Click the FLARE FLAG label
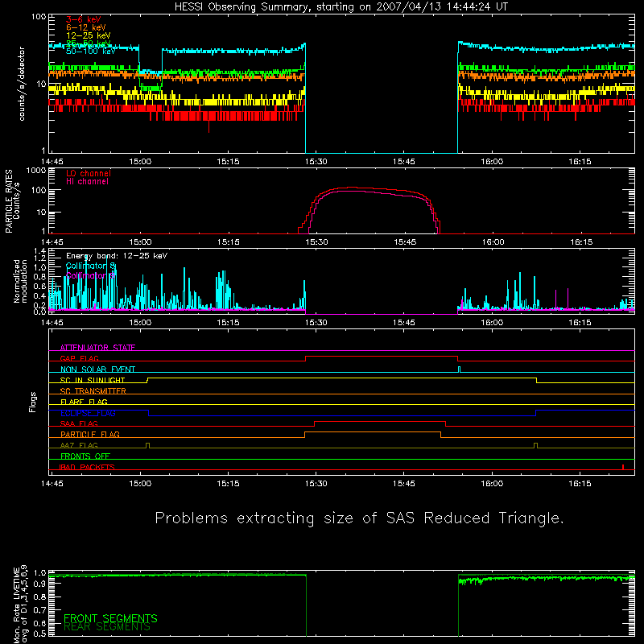Image resolution: width=644 pixels, height=644 pixels. 84,402
